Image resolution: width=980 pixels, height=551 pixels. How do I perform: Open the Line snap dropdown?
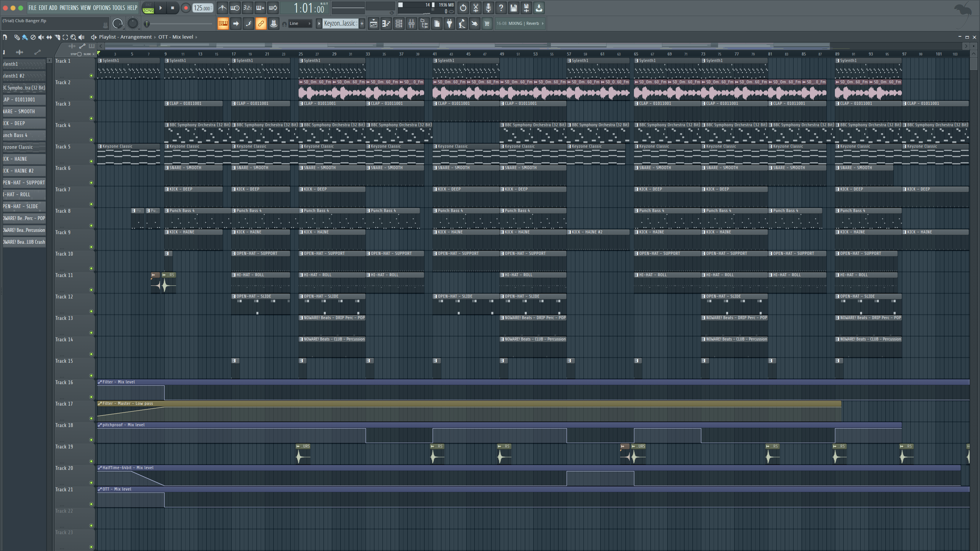point(300,24)
